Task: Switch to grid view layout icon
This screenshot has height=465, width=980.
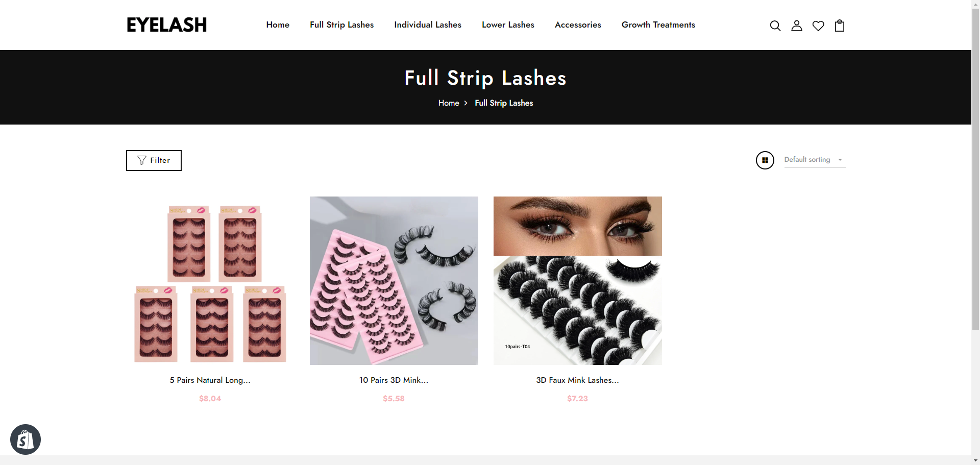Action: (x=765, y=160)
